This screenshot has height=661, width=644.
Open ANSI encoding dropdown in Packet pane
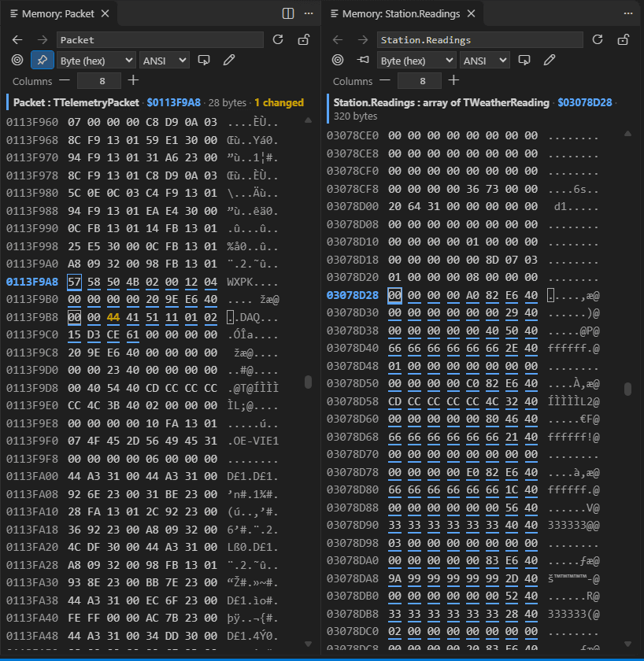165,61
